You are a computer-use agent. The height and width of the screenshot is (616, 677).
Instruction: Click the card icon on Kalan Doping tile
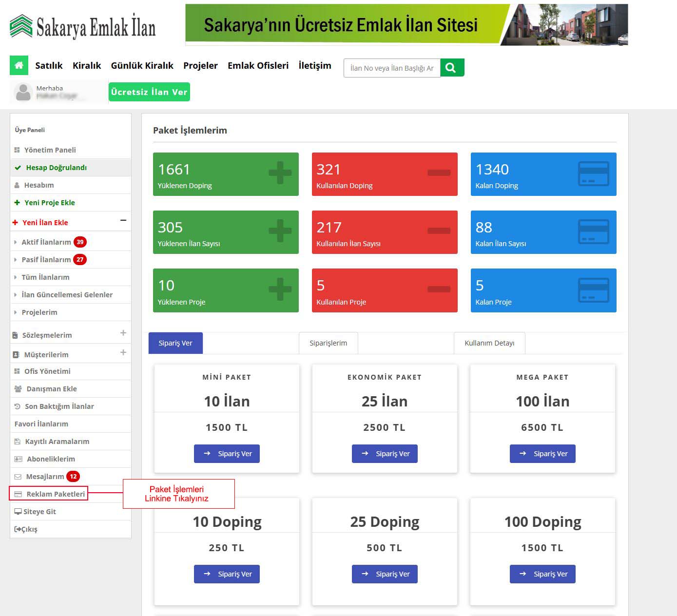(593, 173)
